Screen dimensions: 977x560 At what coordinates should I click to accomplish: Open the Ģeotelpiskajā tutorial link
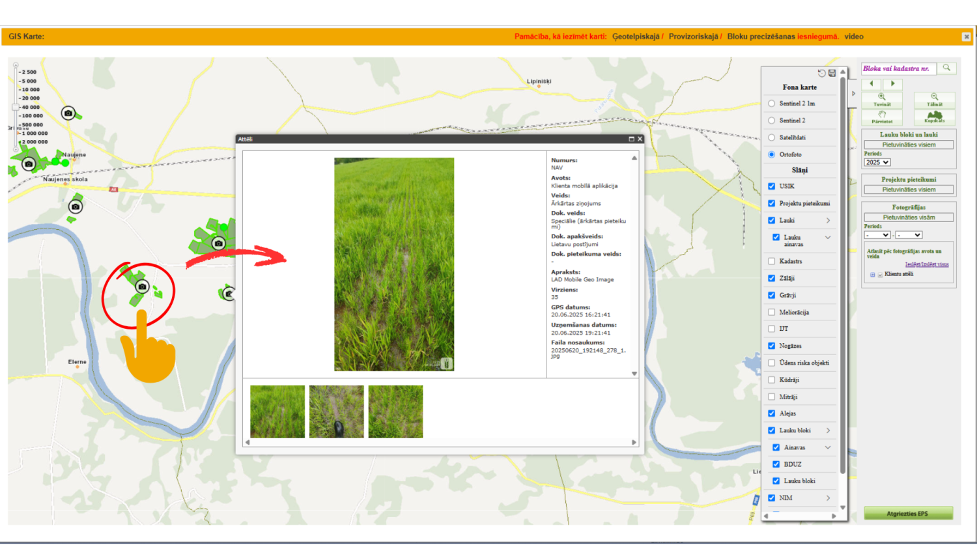pos(636,36)
